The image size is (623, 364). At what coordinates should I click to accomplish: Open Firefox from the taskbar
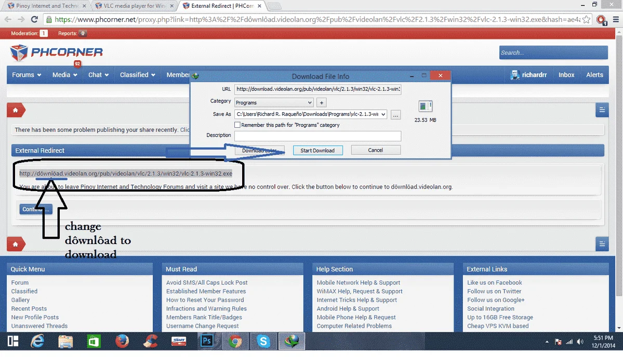pos(122,341)
